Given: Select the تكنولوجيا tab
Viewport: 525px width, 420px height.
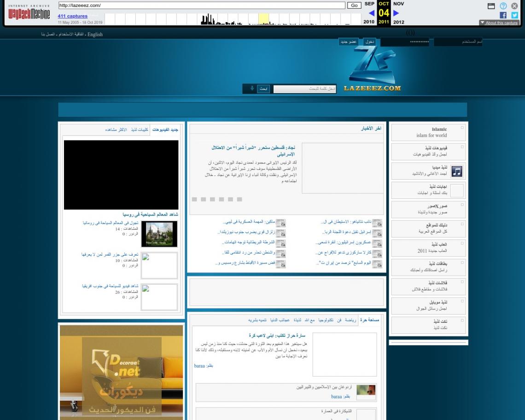Looking at the screenshot, I should (x=326, y=320).
